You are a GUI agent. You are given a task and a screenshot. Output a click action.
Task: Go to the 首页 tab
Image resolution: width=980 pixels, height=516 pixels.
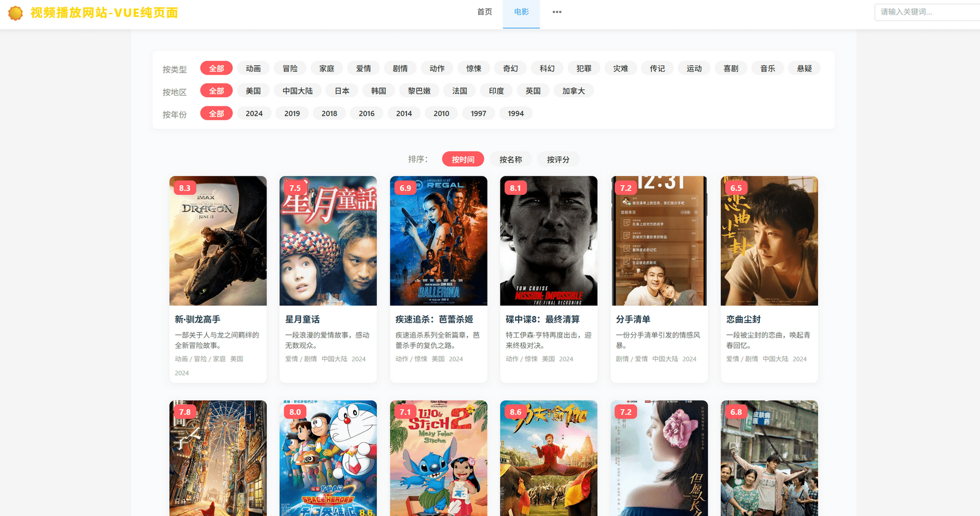[485, 12]
